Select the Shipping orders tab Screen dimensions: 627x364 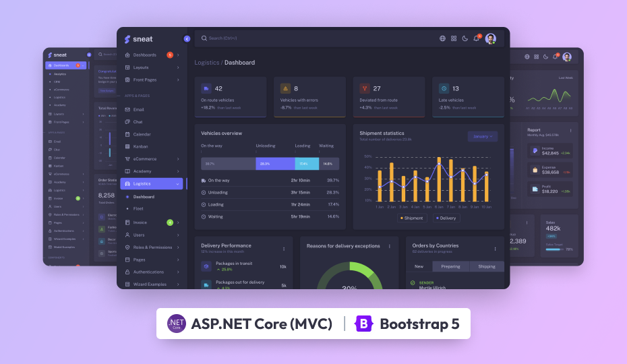pyautogui.click(x=486, y=266)
